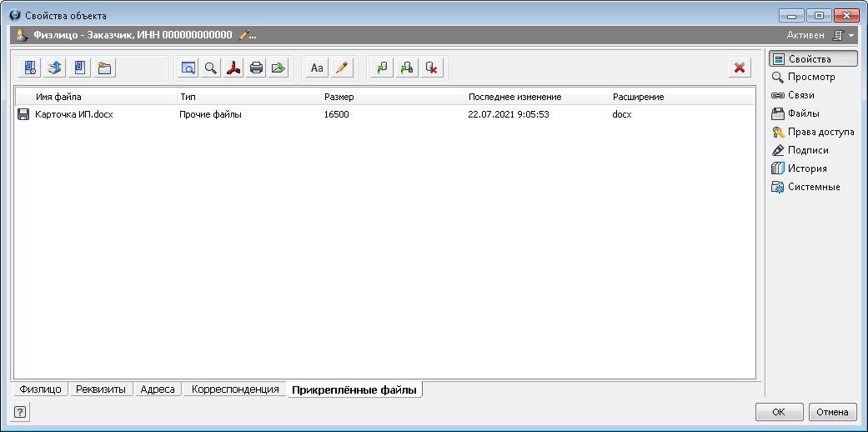This screenshot has width=868, height=432.
Task: Open the История section in sidebar
Action: point(805,168)
